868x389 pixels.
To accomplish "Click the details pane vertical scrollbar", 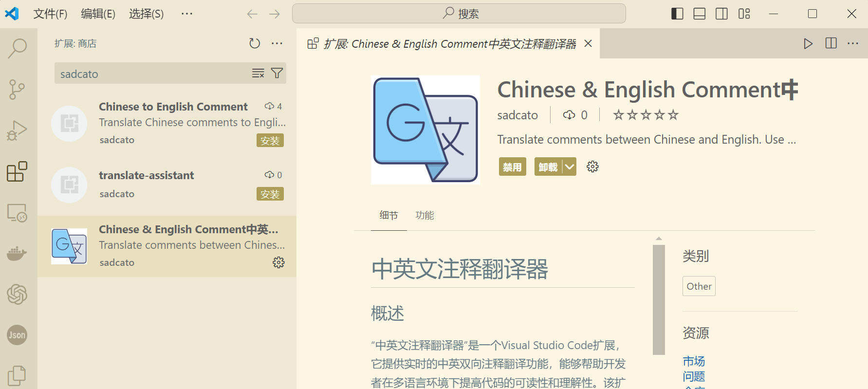I will click(659, 299).
